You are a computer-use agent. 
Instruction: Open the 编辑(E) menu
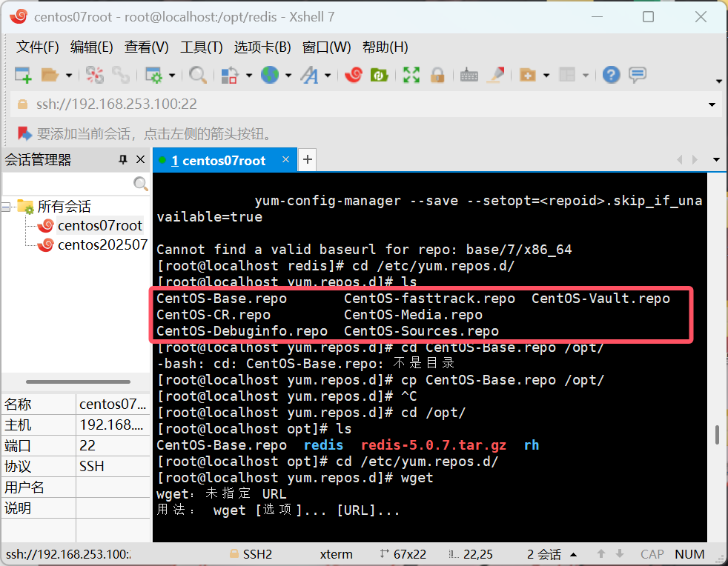91,47
